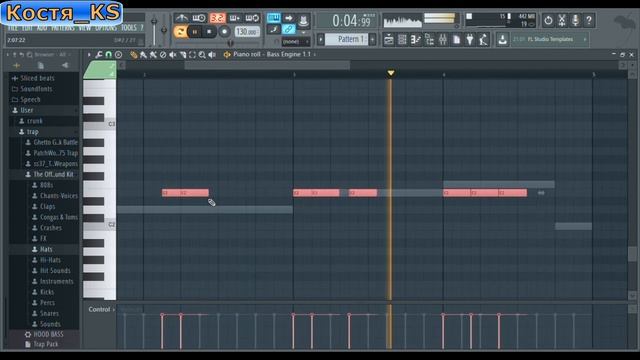Open the Plugin picker plug icon
640x360 pixels.
click(470, 40)
